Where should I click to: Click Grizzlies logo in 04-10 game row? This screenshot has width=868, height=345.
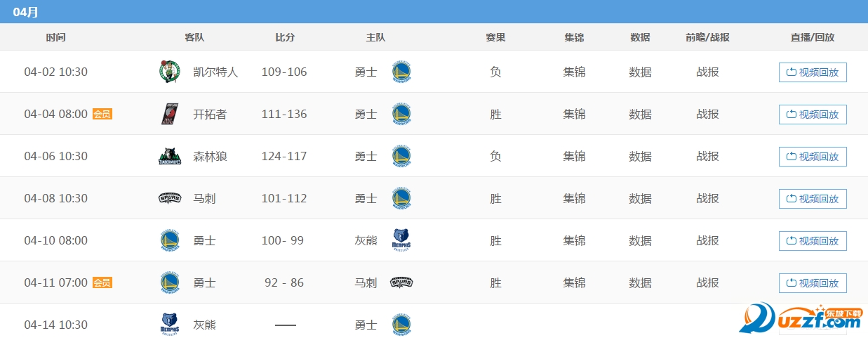(401, 240)
